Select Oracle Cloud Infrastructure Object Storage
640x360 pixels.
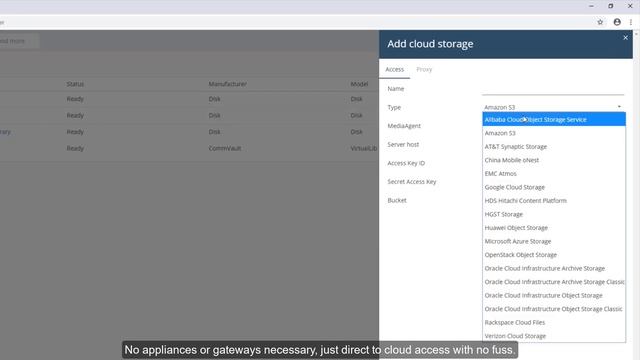(554, 295)
